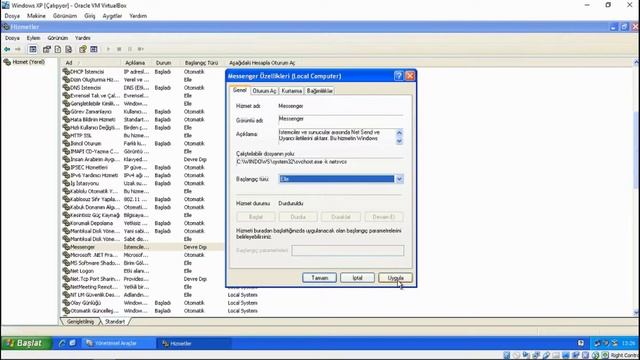Screen dimensions: 640x360
Task: Click the gear icon of the Messenger row
Action: click(66, 247)
